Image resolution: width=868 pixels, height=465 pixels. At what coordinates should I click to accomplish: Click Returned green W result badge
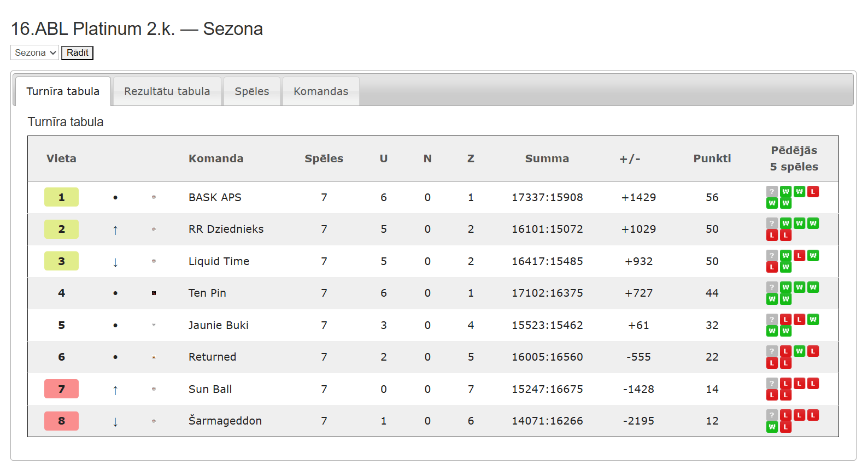click(799, 351)
